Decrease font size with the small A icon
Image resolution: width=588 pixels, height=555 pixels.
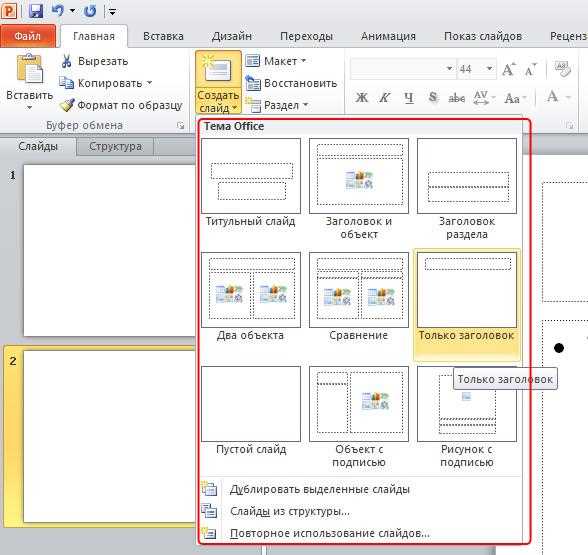coord(530,69)
